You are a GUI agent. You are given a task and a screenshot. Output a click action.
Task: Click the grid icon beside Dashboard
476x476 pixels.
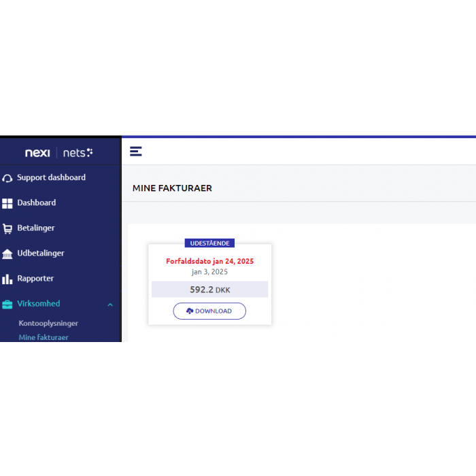(x=7, y=203)
